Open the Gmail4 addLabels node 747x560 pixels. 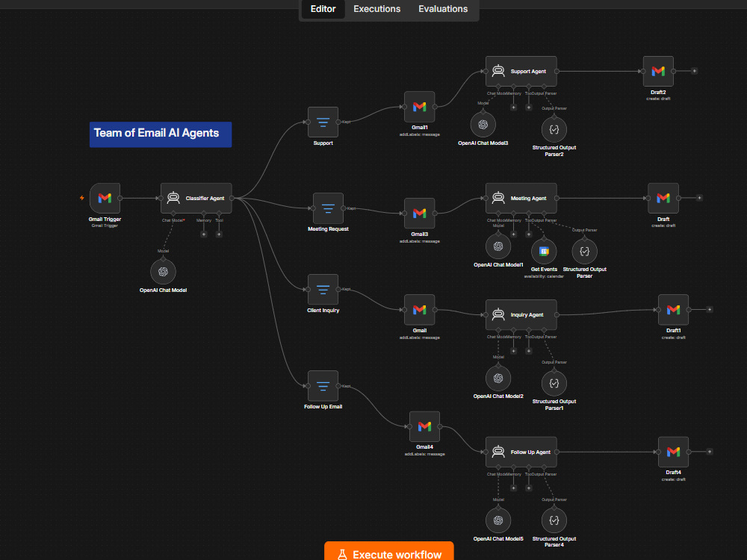424,426
